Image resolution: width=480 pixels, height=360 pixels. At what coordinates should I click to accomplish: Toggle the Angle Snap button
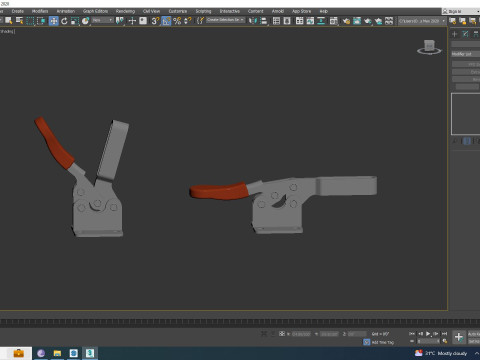tap(166, 21)
